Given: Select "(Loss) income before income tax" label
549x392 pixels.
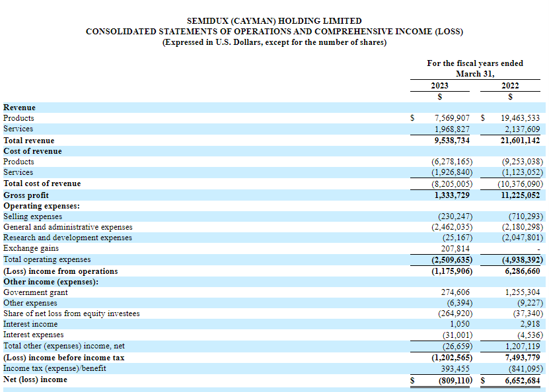Looking at the screenshot, I should [x=63, y=358].
